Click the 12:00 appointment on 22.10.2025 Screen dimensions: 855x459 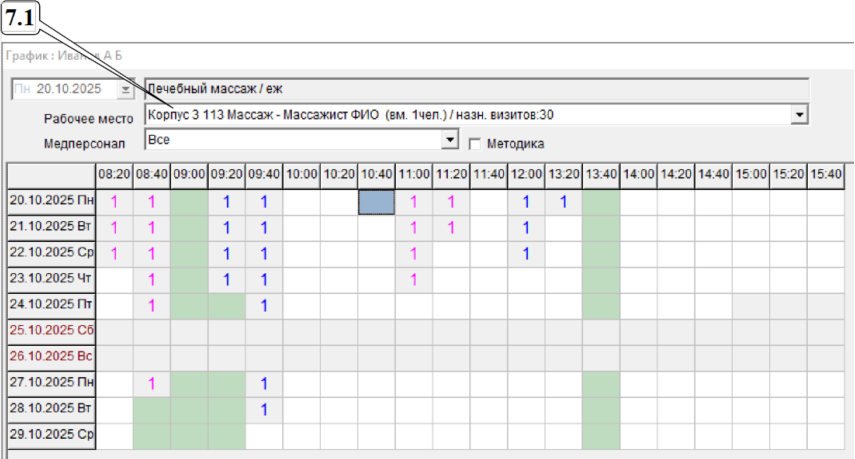click(x=526, y=253)
